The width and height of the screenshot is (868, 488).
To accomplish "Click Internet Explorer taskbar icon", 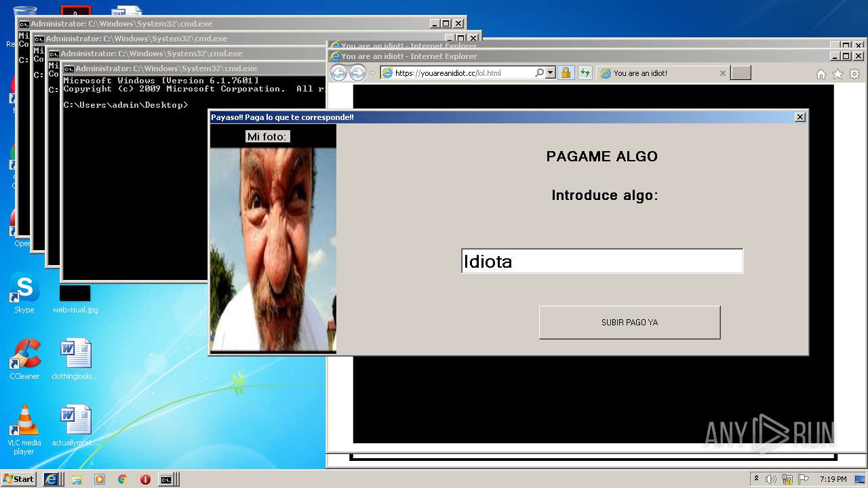I will click(x=52, y=479).
